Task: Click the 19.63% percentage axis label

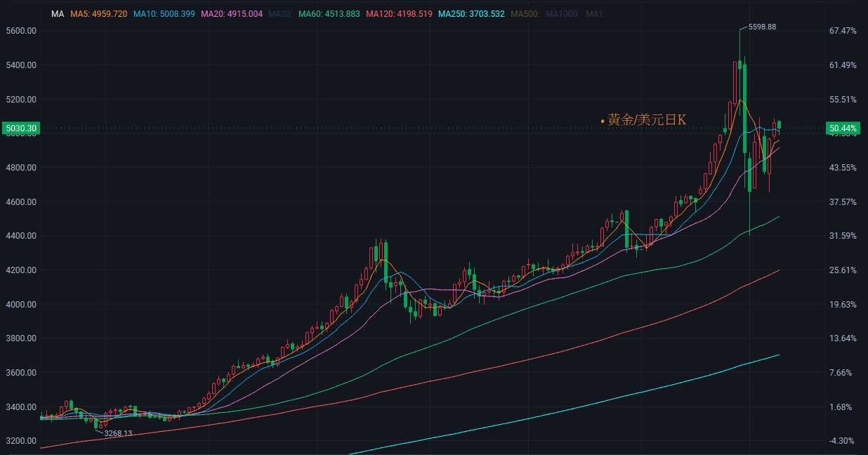Action: pos(843,305)
